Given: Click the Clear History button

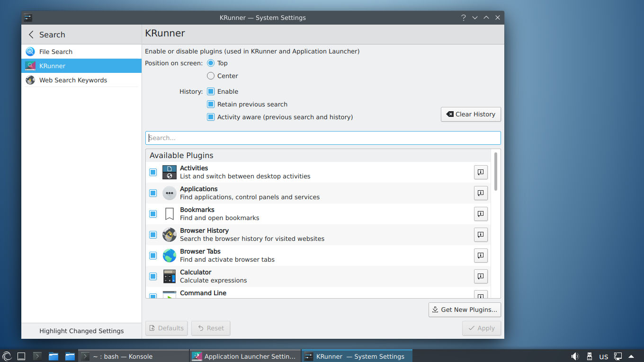Looking at the screenshot, I should 471,114.
